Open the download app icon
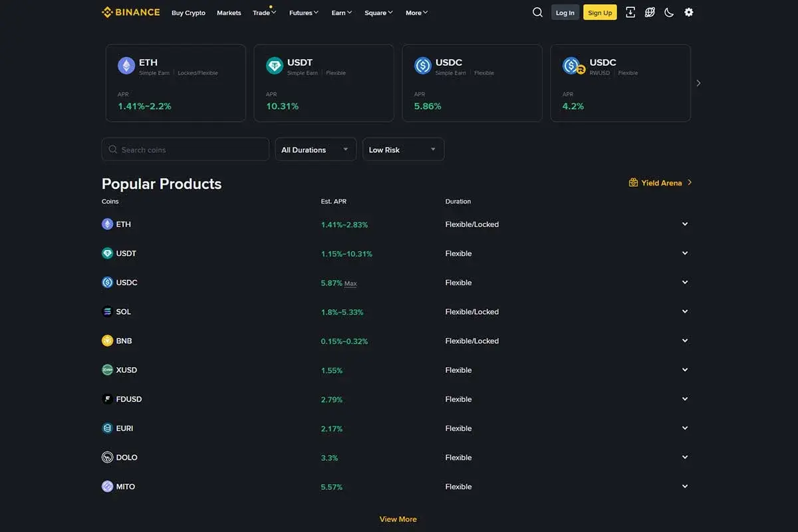This screenshot has height=532, width=798. tap(630, 13)
